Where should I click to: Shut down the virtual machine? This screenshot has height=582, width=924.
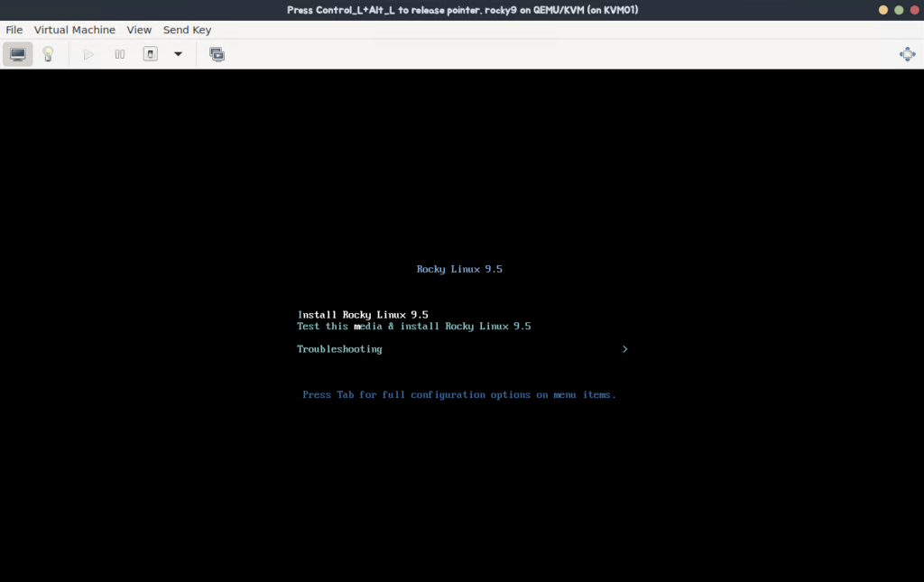click(151, 54)
